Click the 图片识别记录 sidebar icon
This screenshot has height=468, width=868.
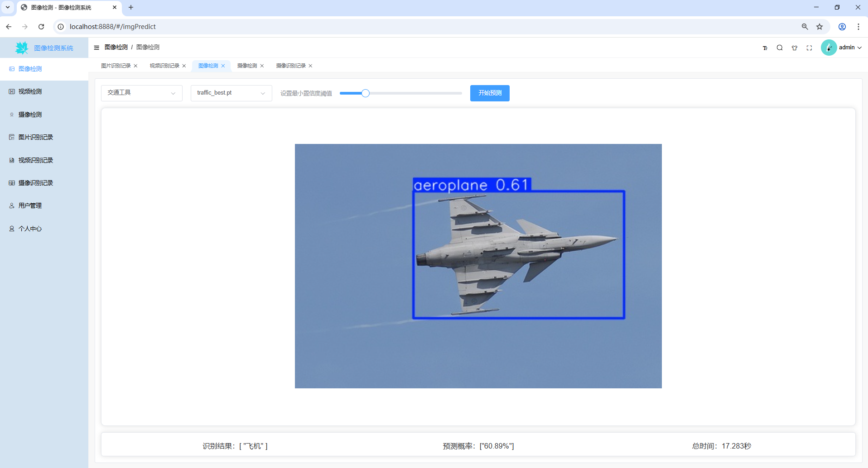coord(12,137)
